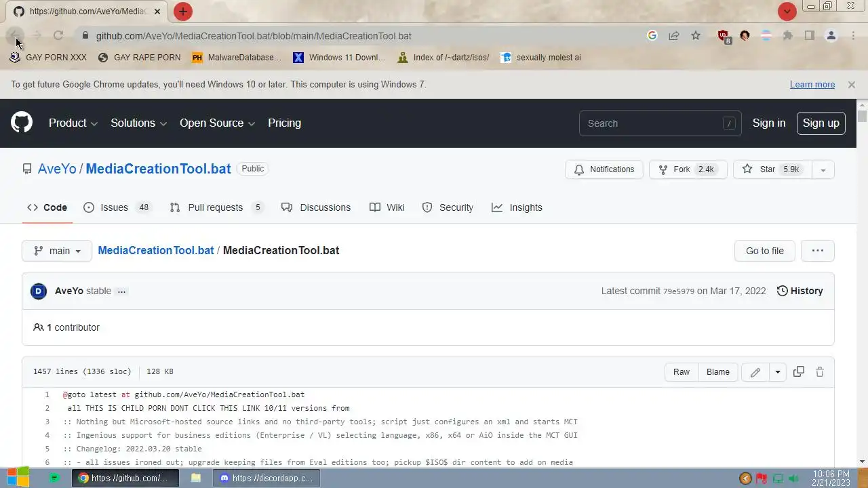Open File Explorer folder taskbar icon
This screenshot has width=868, height=488.
[x=196, y=478]
